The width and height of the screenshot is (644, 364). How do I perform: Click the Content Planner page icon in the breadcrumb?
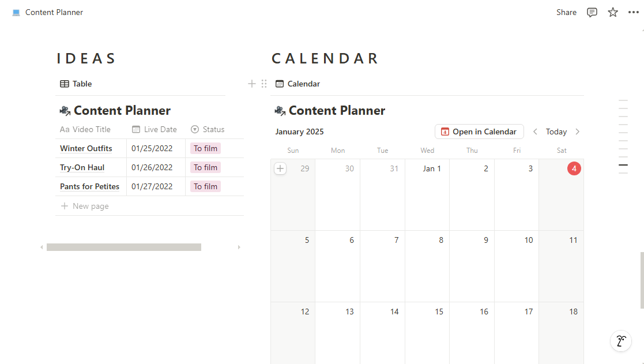pos(16,12)
